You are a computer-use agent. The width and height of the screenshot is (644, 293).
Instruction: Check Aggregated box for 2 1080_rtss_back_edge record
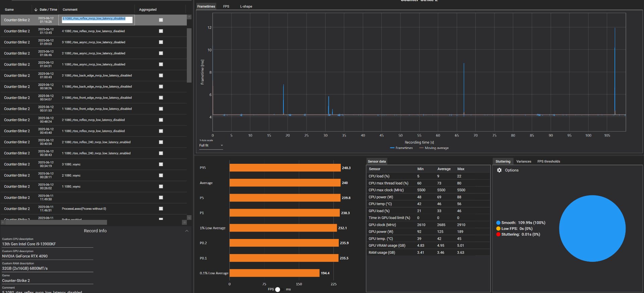[x=161, y=76]
